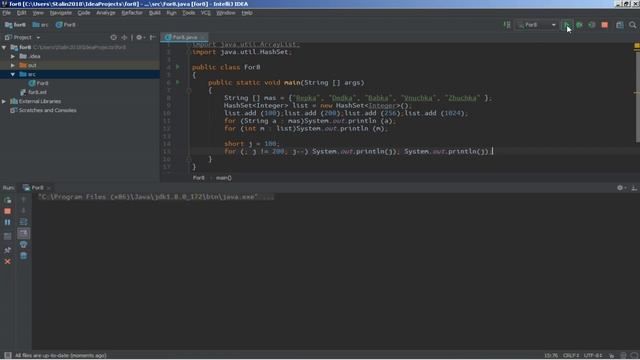
Task: Hide the Project panel with hide icon
Action: tap(152, 37)
